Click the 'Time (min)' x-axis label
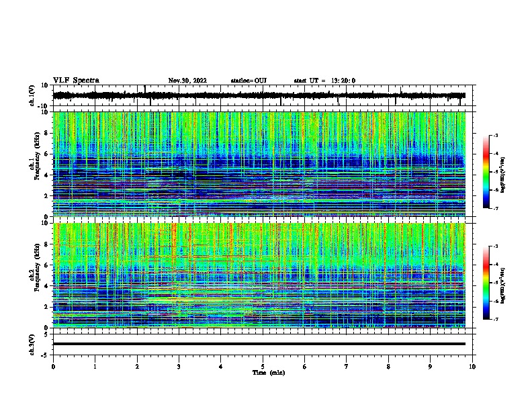 pos(269,373)
